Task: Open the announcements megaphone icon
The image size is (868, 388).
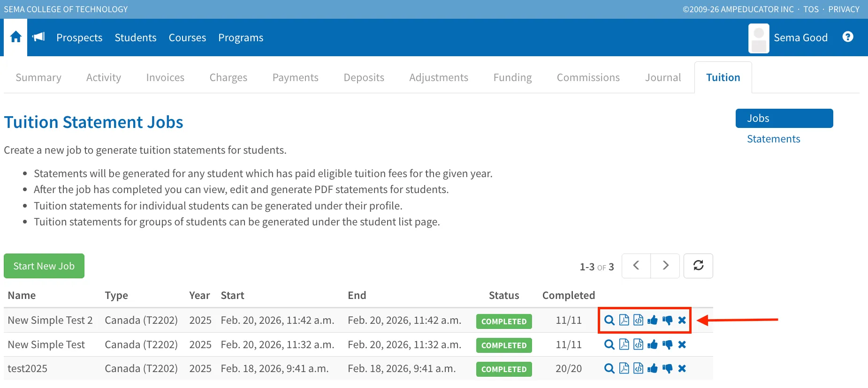Action: click(x=38, y=37)
